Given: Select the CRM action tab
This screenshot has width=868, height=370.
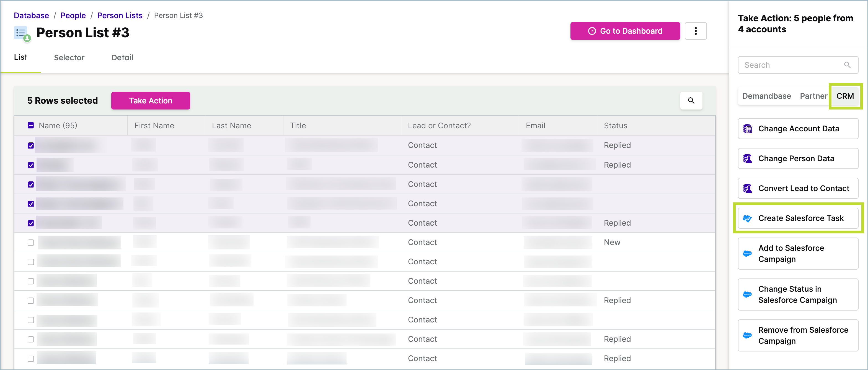Looking at the screenshot, I should tap(845, 96).
